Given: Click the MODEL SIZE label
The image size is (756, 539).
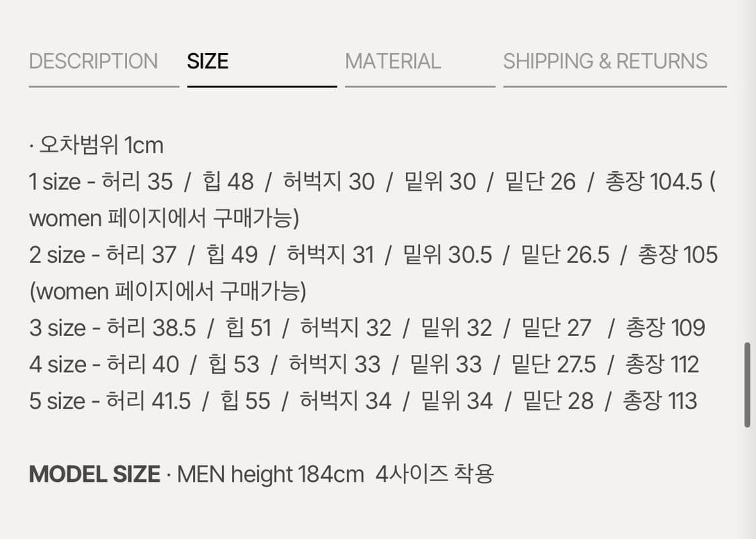Looking at the screenshot, I should [x=93, y=474].
